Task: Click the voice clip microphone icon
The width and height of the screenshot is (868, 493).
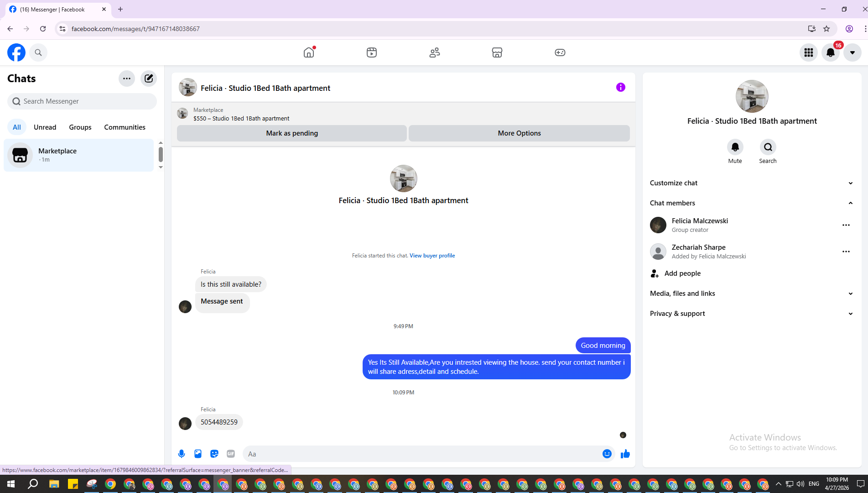Action: coord(182,454)
